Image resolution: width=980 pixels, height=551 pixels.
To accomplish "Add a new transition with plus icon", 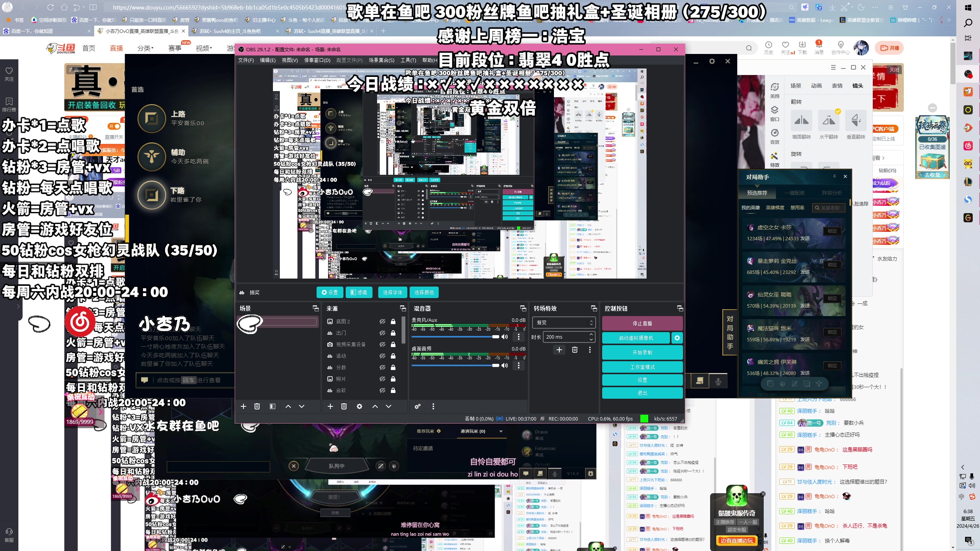I will 559,350.
